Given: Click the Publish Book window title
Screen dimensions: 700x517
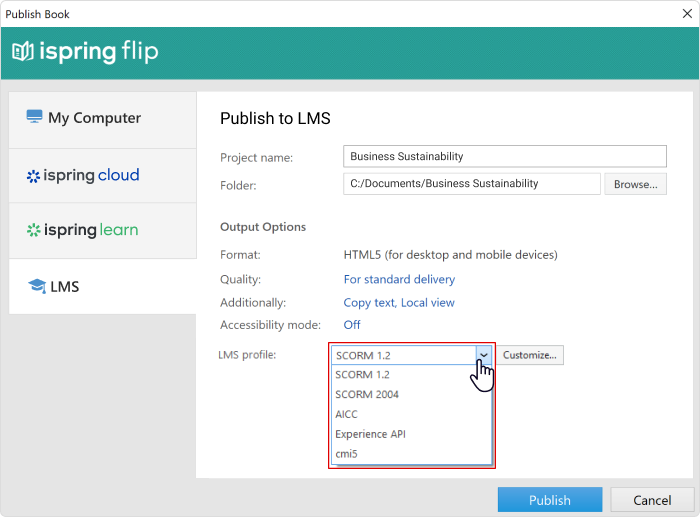Looking at the screenshot, I should pos(38,14).
